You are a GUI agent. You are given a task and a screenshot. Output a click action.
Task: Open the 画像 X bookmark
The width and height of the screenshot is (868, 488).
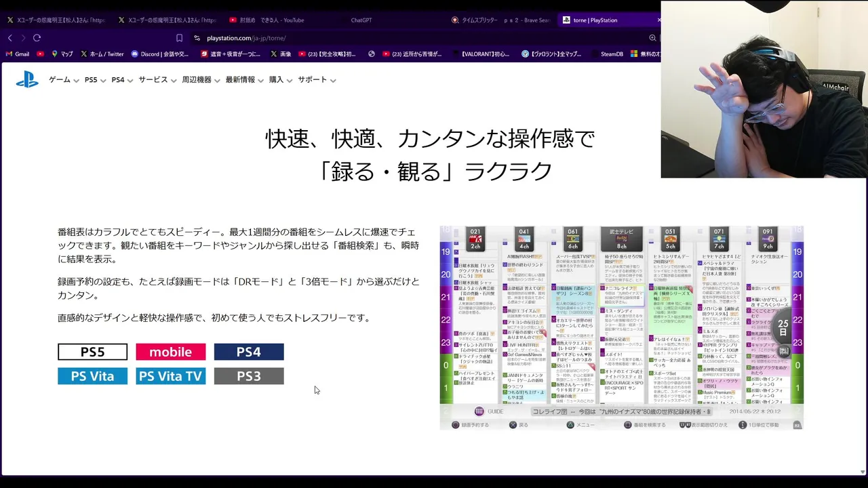[x=281, y=54]
